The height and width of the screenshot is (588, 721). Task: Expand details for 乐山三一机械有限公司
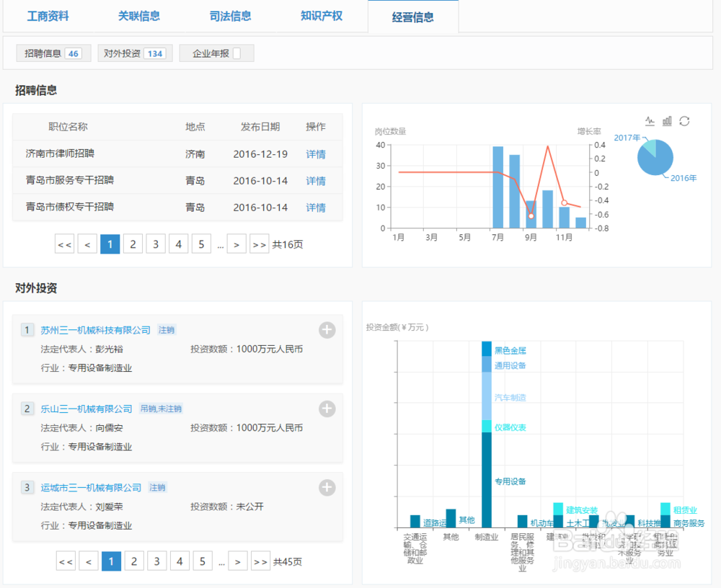click(327, 409)
